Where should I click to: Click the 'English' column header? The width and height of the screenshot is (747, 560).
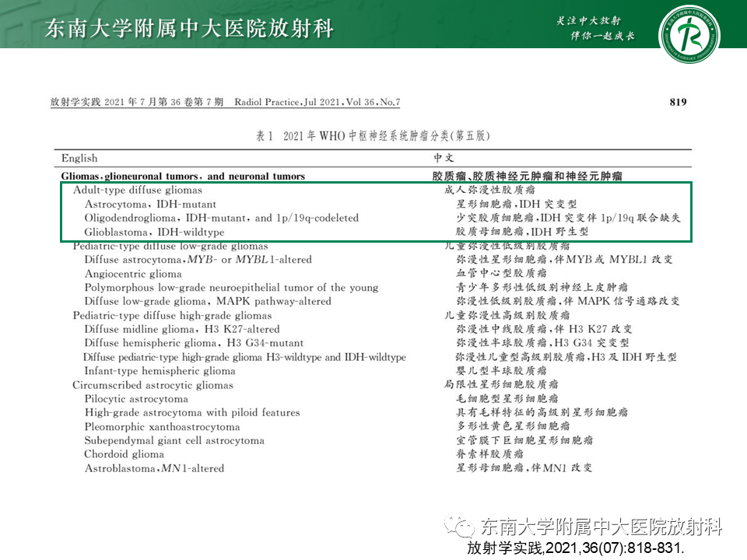[x=79, y=158]
